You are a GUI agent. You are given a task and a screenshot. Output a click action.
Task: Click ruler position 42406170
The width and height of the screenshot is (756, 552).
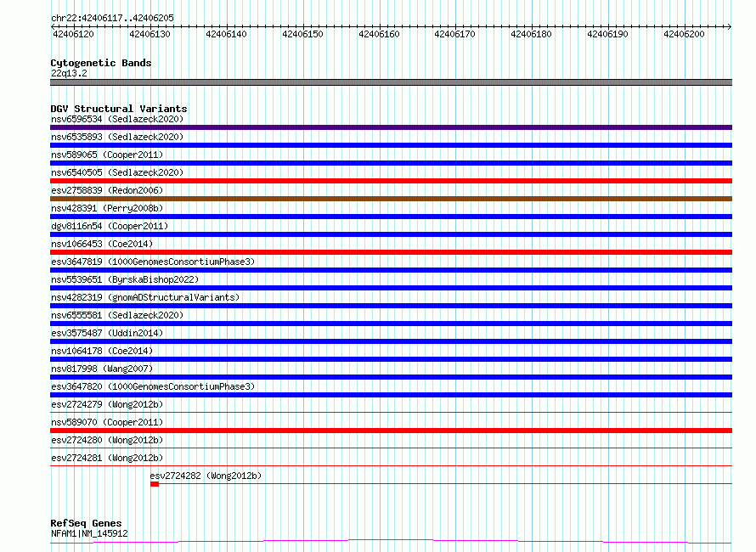point(454,34)
